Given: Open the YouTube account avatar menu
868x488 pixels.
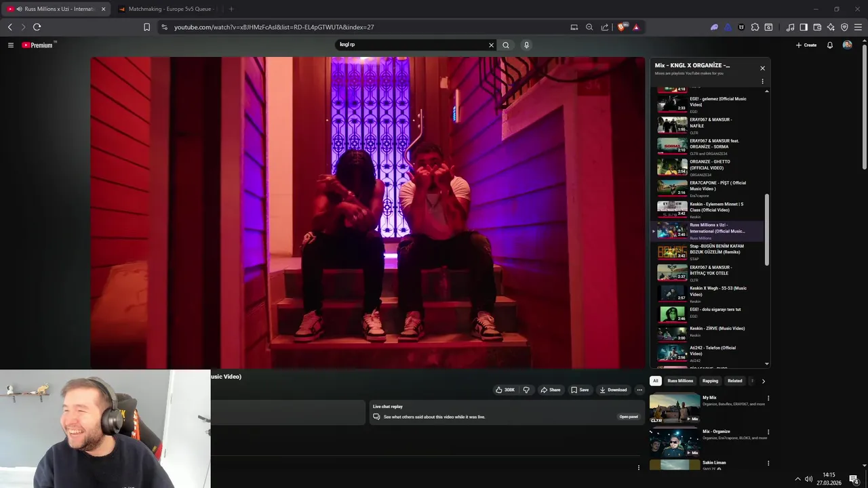Looking at the screenshot, I should click(847, 45).
